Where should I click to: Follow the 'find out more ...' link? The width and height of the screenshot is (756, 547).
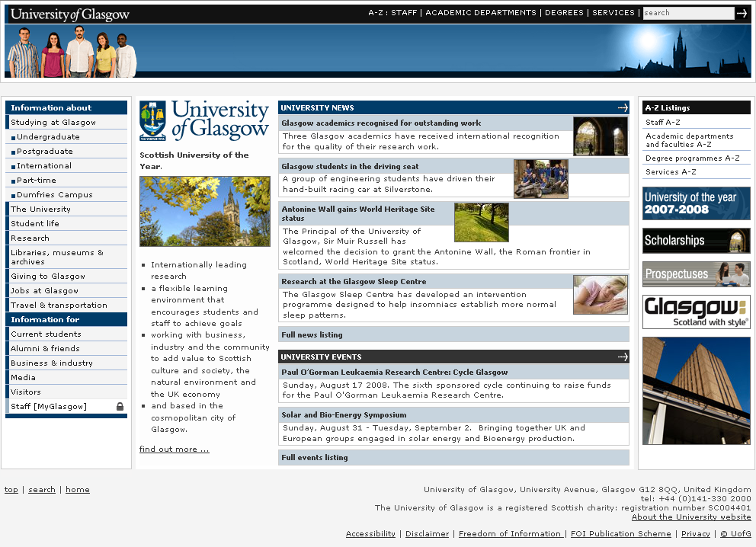coord(174,449)
